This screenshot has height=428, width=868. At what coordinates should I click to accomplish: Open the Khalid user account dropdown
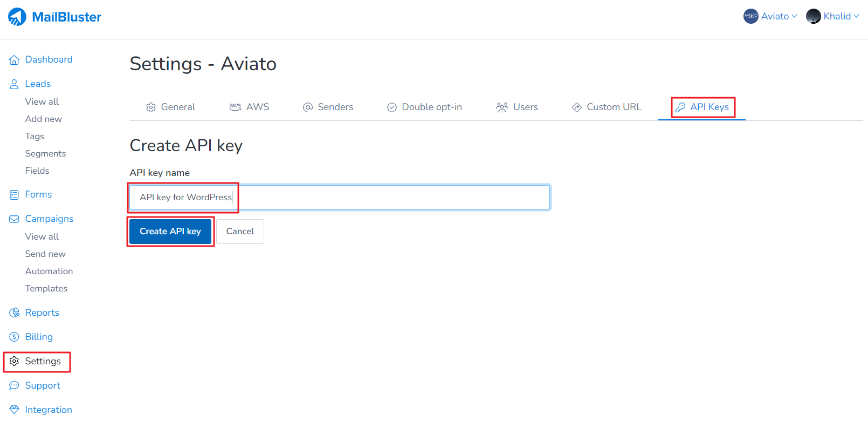(832, 16)
